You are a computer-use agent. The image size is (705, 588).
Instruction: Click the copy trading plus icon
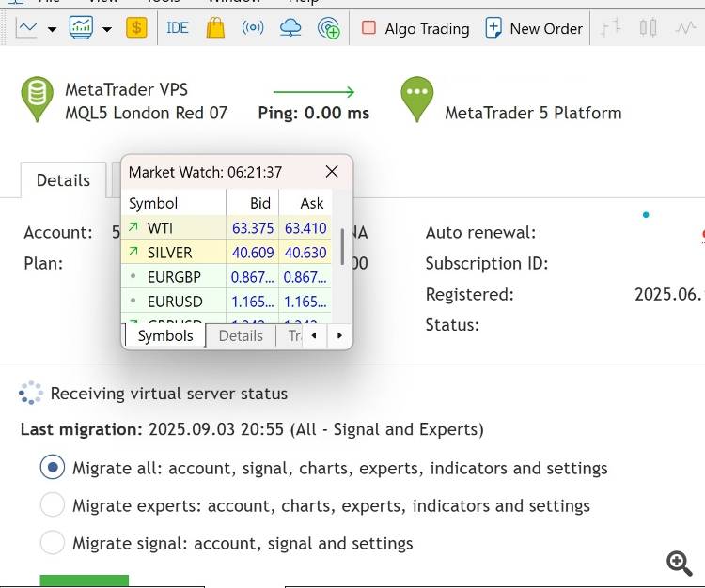click(x=329, y=28)
